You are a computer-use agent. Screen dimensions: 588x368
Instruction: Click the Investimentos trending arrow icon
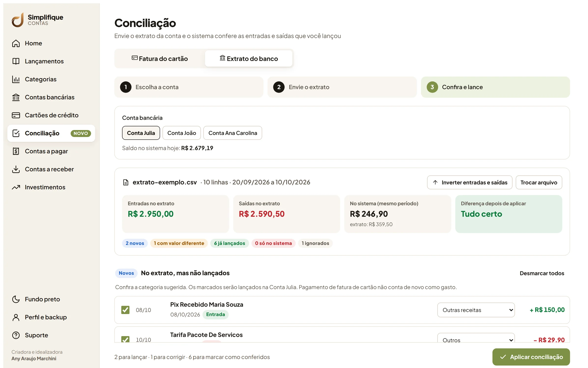pyautogui.click(x=16, y=187)
